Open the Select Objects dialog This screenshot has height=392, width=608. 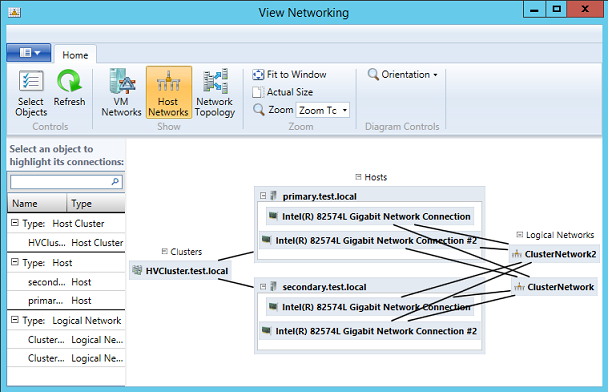tap(31, 93)
